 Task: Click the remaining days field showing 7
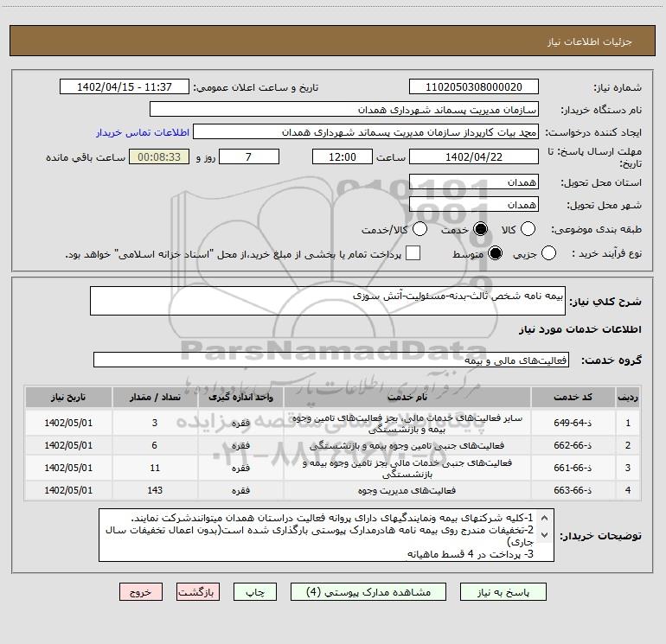click(x=249, y=156)
